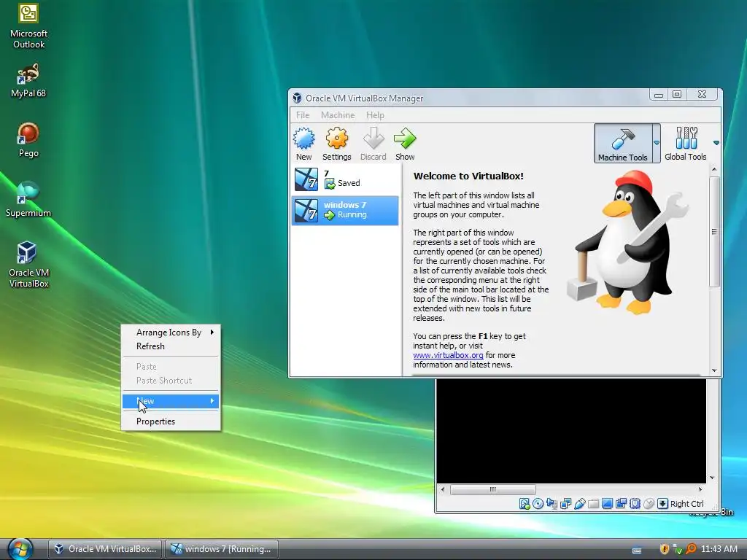The width and height of the screenshot is (747, 560).
Task: Click the orange magnifier tray icon
Action: (x=691, y=549)
